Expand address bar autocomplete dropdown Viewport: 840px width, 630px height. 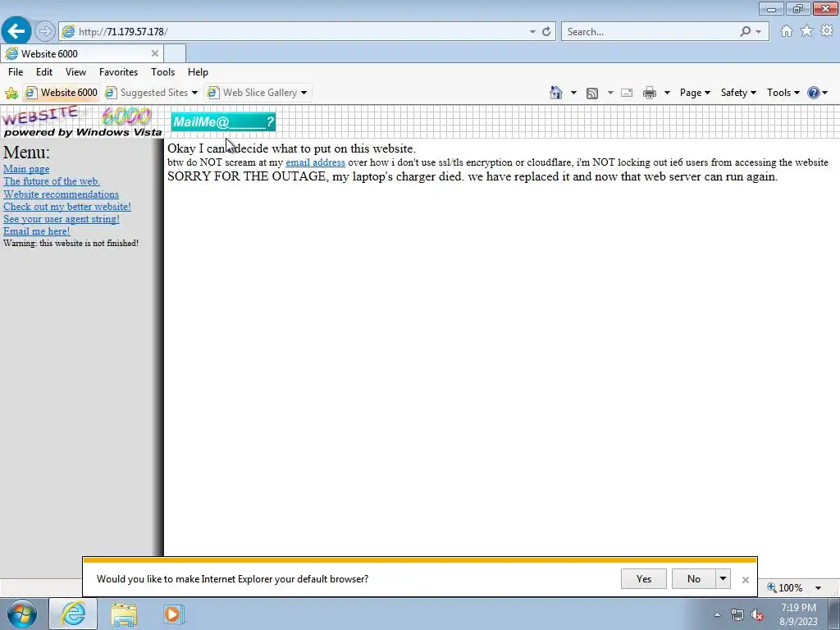tap(532, 32)
